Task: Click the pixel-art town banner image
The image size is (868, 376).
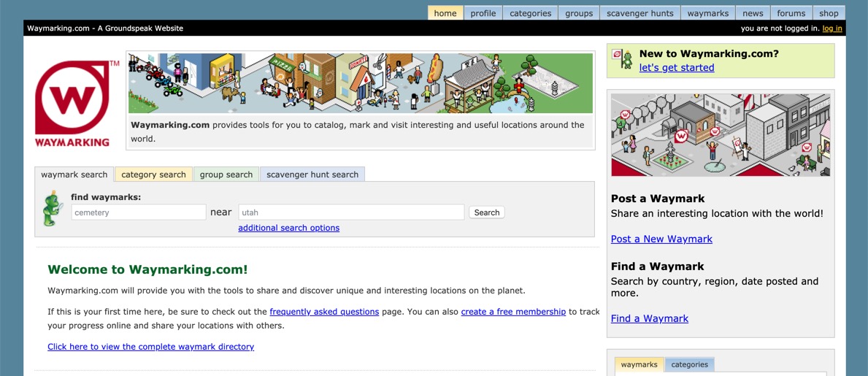Action: pos(361,83)
